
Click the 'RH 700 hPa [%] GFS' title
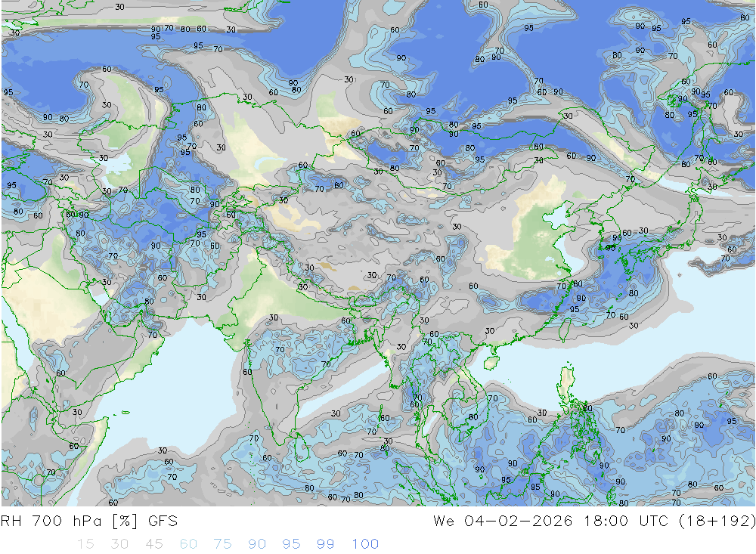pyautogui.click(x=89, y=521)
